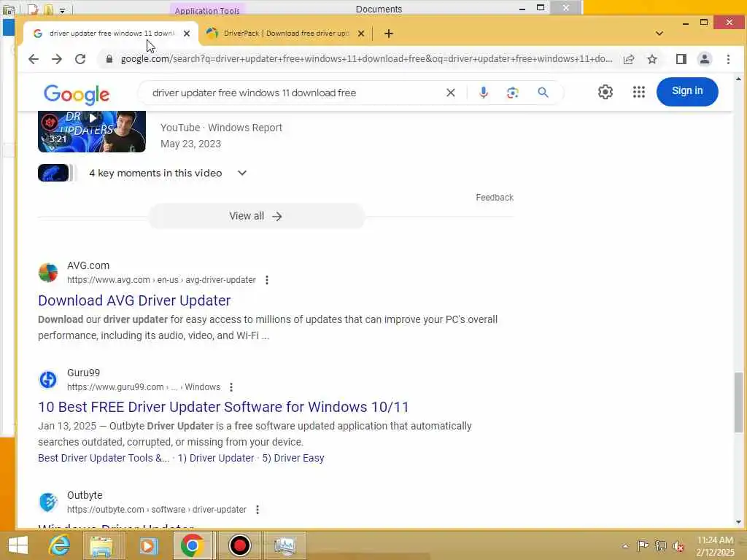Open Google quick settings gear
The width and height of the screenshot is (747, 560).
point(605,92)
